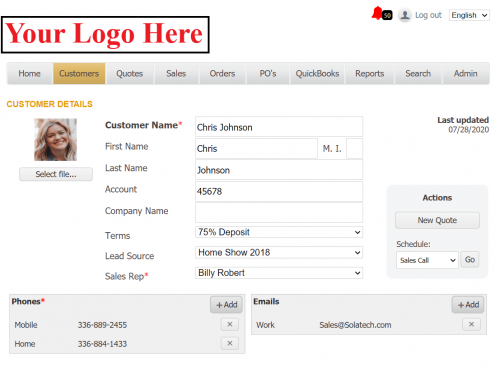
Task: Click the 336-884-1433 phone number
Action: click(102, 344)
